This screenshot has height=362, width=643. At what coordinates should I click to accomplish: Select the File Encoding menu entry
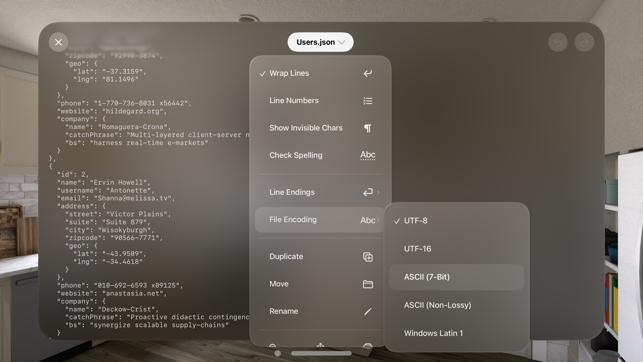click(320, 220)
